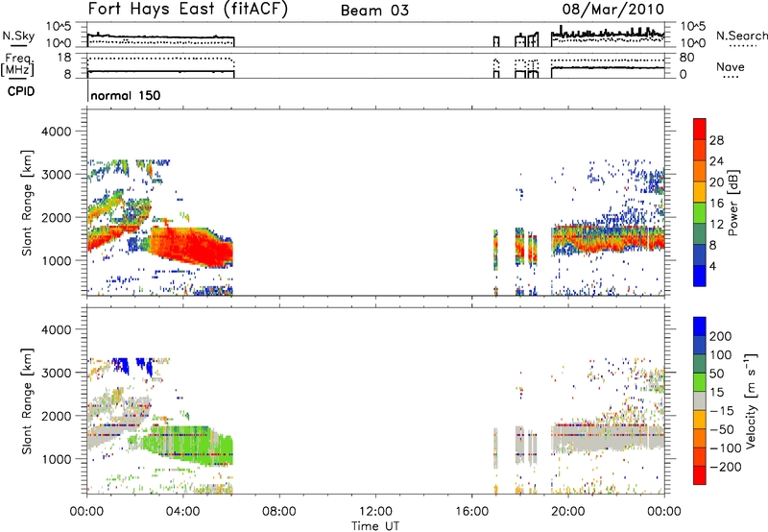The width and height of the screenshot is (768, 532).
Task: Select the velocity panel's Slant Range axis title
Action: pyautogui.click(x=27, y=400)
